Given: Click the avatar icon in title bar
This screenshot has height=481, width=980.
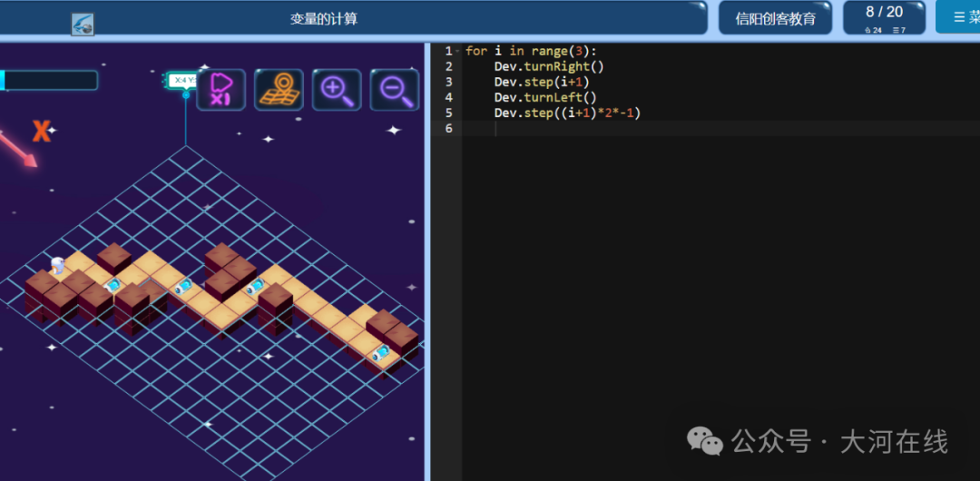Looking at the screenshot, I should point(83,25).
